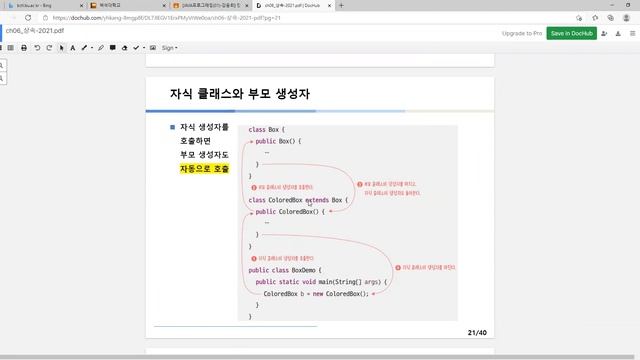Reload the page with refresh button
640x360 pixels.
coord(28,18)
